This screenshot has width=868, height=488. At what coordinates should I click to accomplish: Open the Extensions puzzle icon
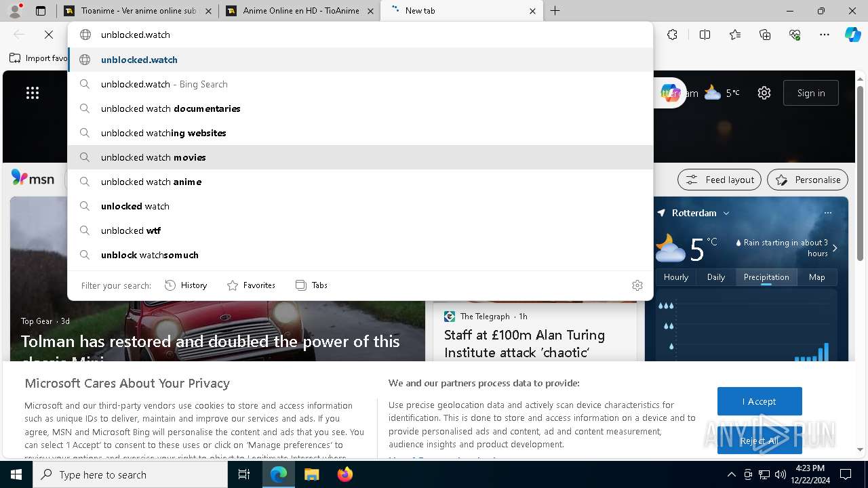(x=672, y=35)
